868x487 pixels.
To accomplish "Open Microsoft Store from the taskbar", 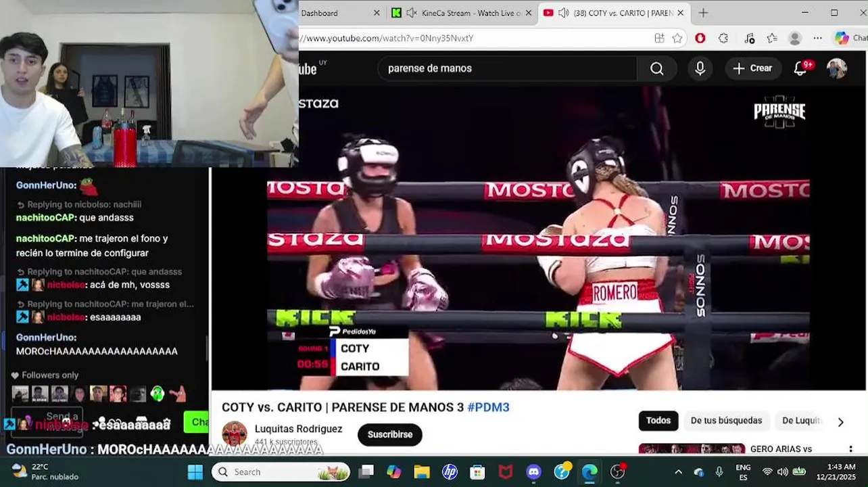I will (x=477, y=471).
